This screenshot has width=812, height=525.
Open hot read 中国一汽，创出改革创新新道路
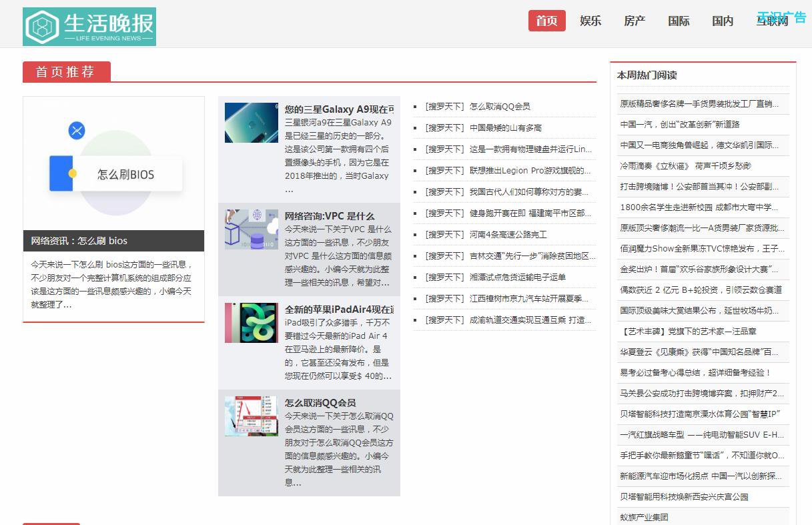[680, 124]
